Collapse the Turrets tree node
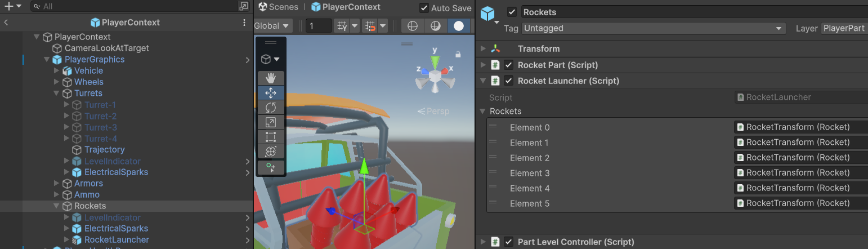The width and height of the screenshot is (868, 249). 56,94
